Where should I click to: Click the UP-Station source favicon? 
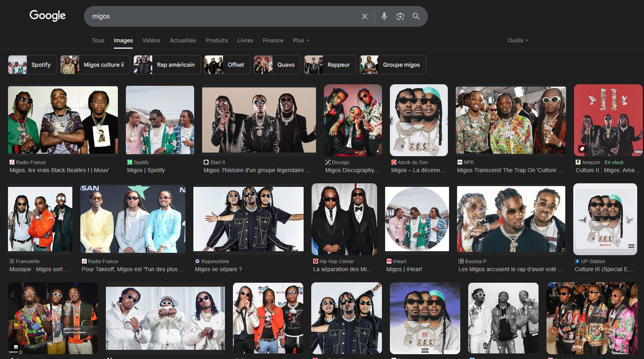point(577,261)
